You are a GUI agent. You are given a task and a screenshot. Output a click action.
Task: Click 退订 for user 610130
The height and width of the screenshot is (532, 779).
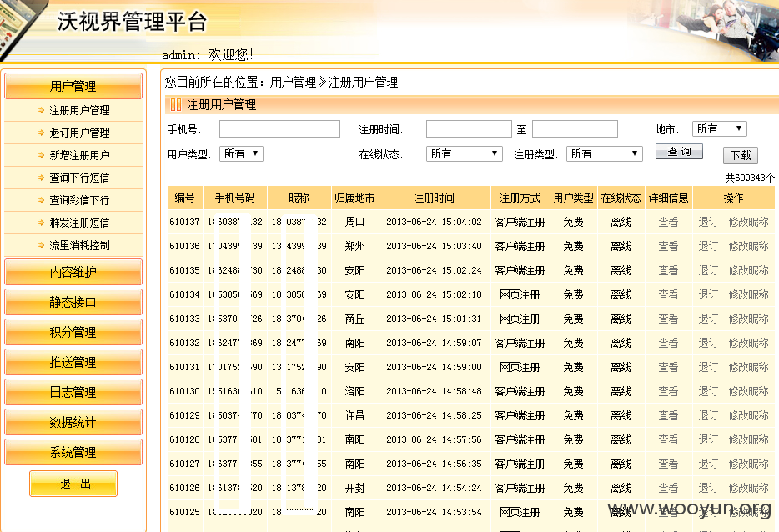pyautogui.click(x=708, y=391)
